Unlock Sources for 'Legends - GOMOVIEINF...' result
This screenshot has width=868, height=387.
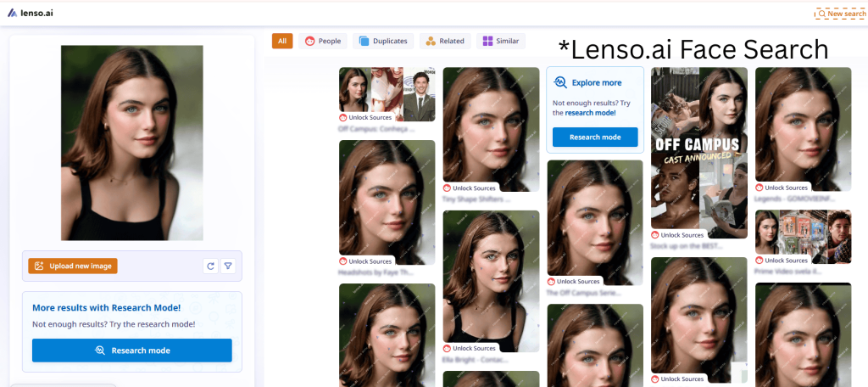[x=782, y=188]
